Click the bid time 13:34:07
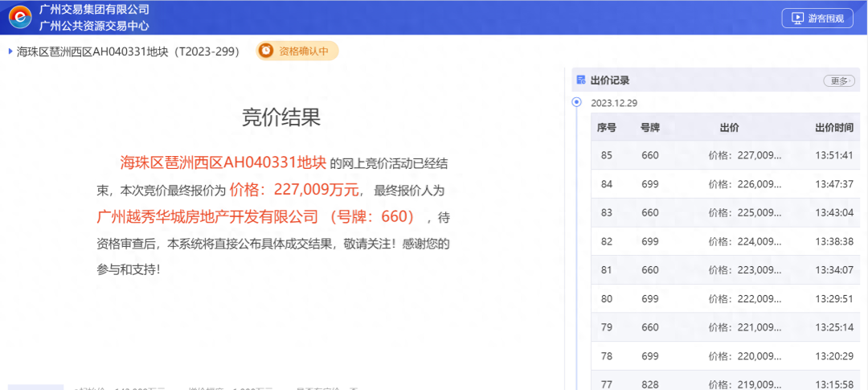868x390 pixels. tap(834, 270)
